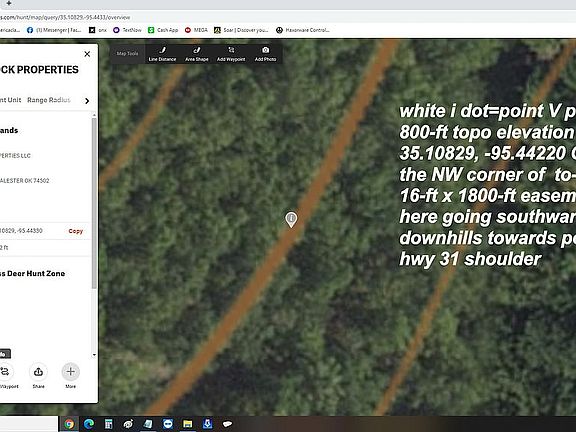Switch to the Hunt Unit tab

tap(10, 100)
